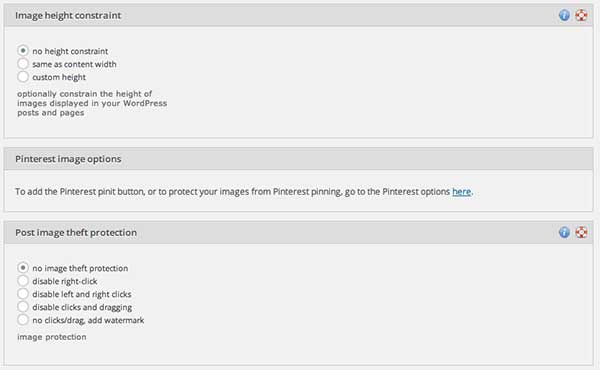Click the 'image protection' caption text
This screenshot has height=370, width=600.
(x=52, y=337)
